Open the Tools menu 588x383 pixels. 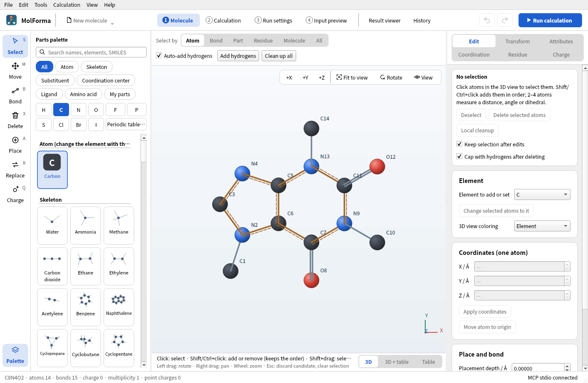coord(41,5)
